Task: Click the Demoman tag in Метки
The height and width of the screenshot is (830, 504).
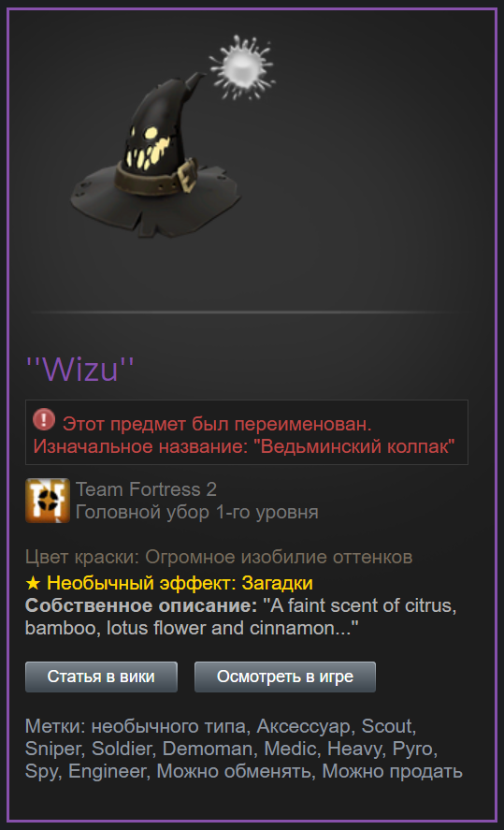Action: pos(208,749)
